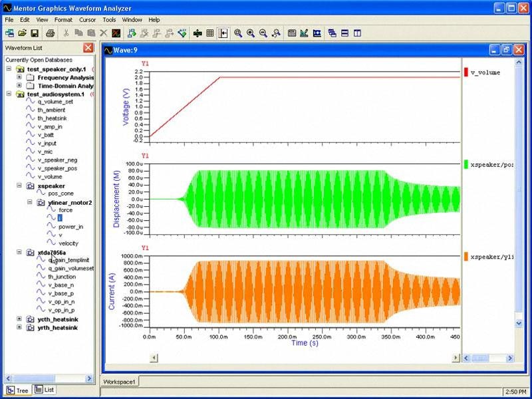Open the Window menu
The image size is (532, 399).
(132, 20)
